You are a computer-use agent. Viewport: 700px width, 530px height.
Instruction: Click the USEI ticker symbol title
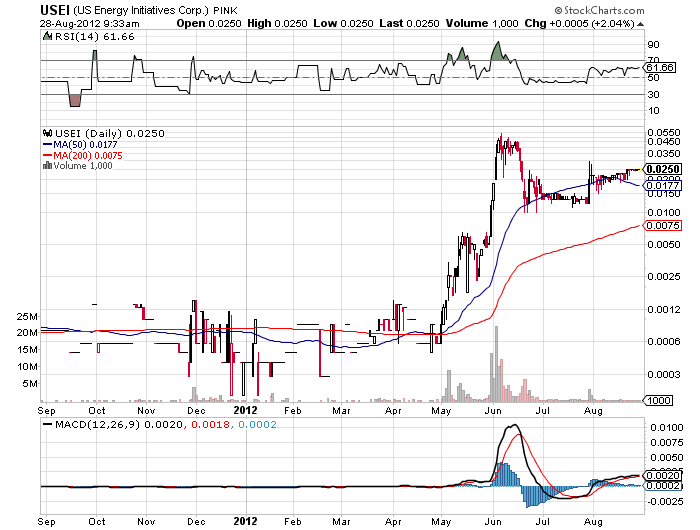point(54,9)
